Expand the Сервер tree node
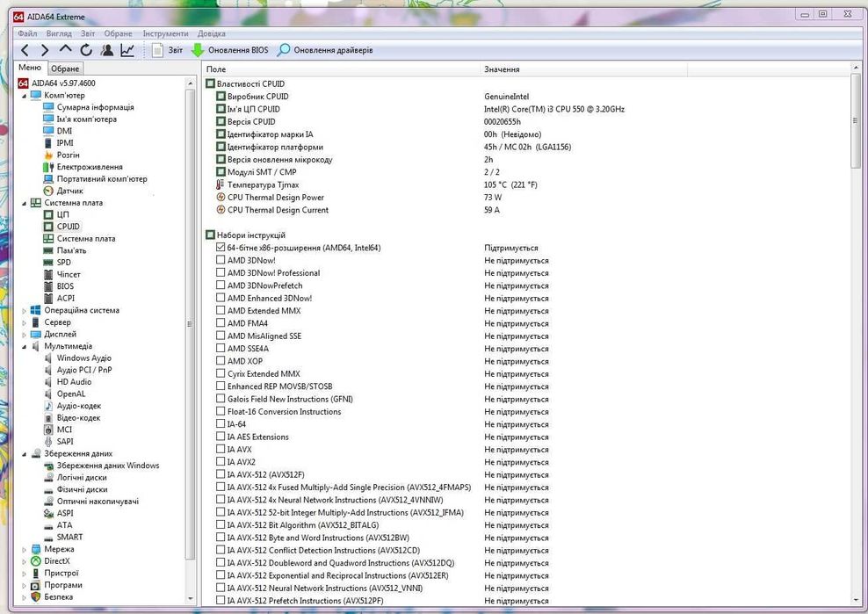 click(24, 322)
